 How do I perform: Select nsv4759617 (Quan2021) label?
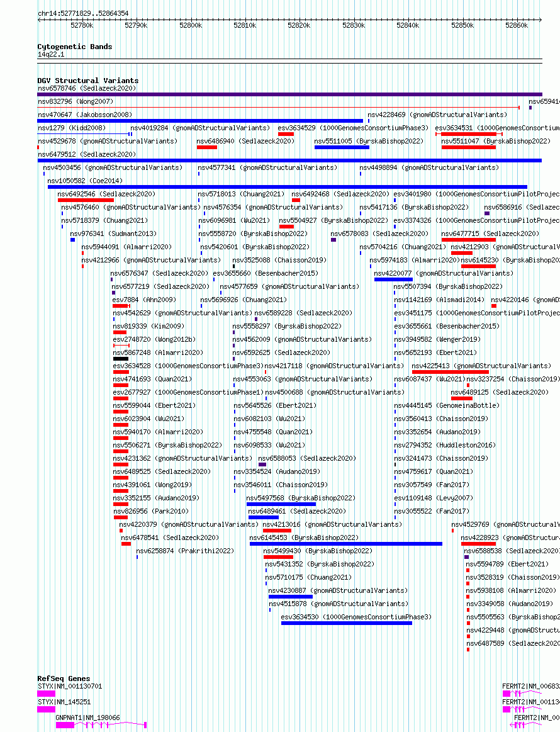coord(434,471)
